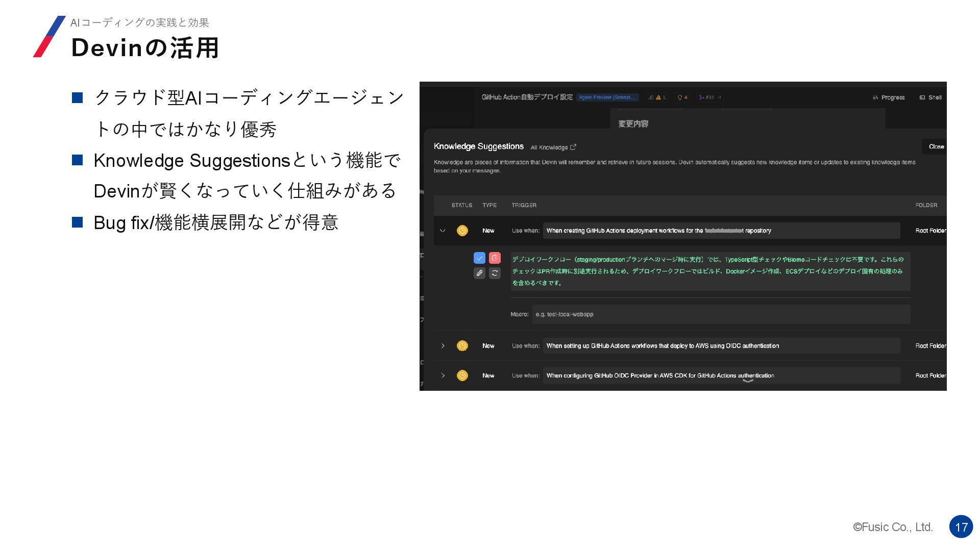Click the scroll-down chevron at panel bottom

(x=748, y=381)
